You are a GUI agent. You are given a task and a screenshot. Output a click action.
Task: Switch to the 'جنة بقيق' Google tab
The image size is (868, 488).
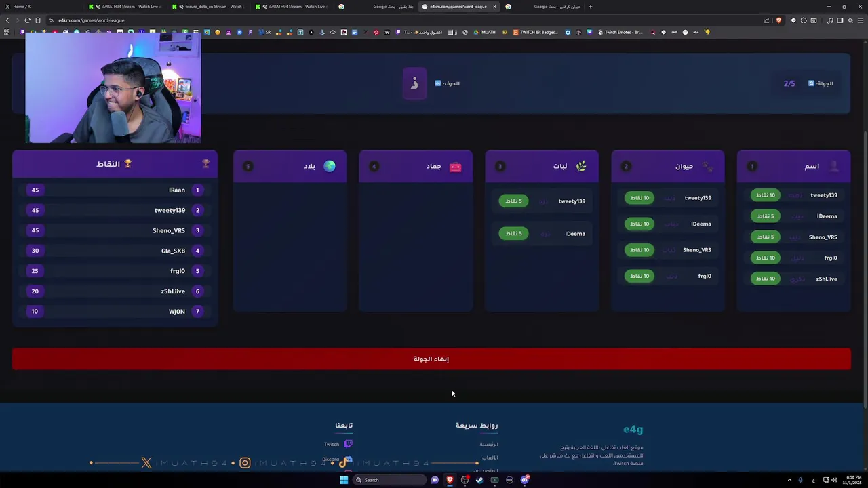(377, 7)
